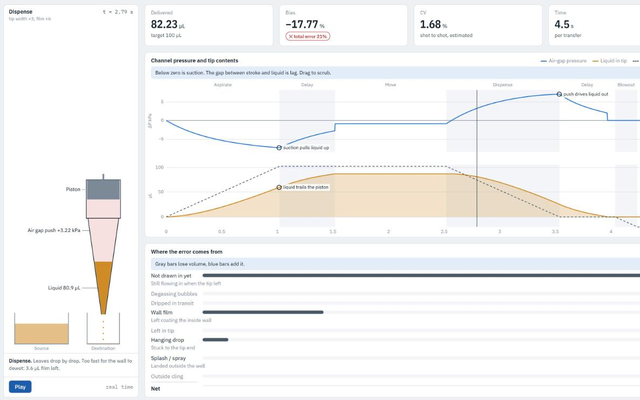This screenshot has width=640, height=400.
Task: Click the 'target 100 µL' caption
Action: [x=166, y=36]
